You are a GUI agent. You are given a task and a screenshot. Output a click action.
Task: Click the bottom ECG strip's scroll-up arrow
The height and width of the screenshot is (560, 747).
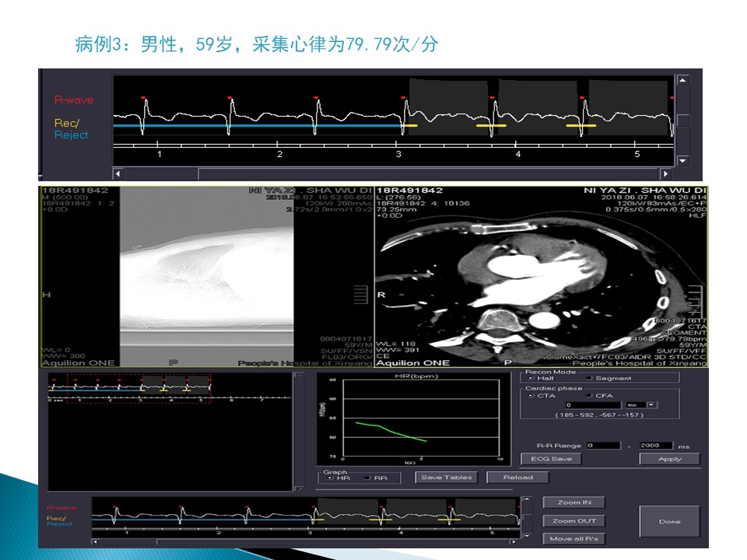click(x=527, y=499)
